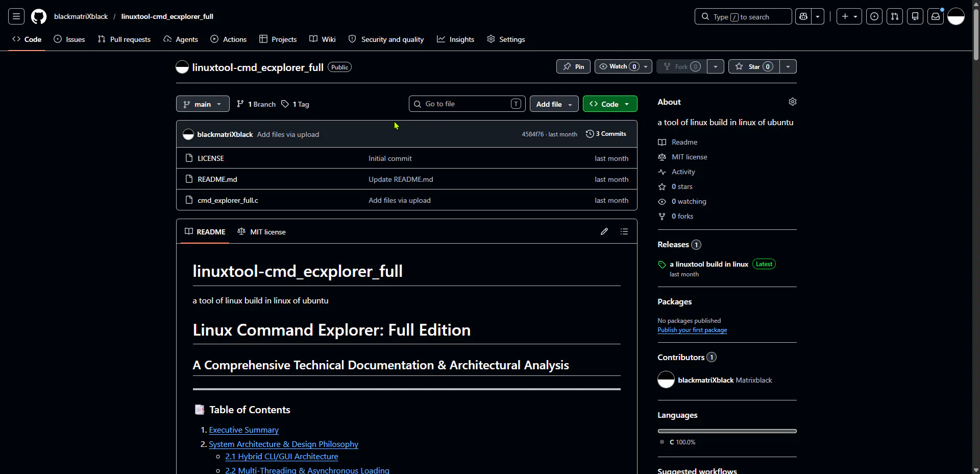Screen dimensions: 980x474
Task: Click the scale icon beside MIT license
Action: click(662, 157)
